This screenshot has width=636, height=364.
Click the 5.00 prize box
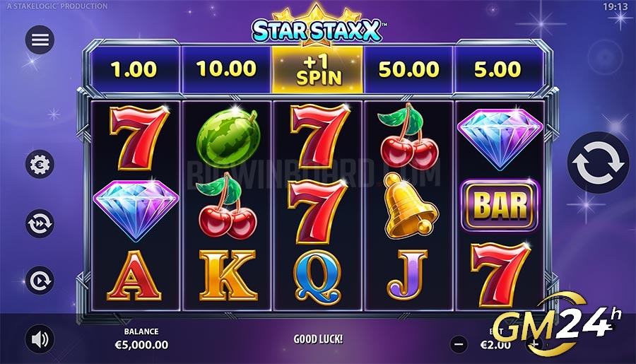tap(498, 70)
